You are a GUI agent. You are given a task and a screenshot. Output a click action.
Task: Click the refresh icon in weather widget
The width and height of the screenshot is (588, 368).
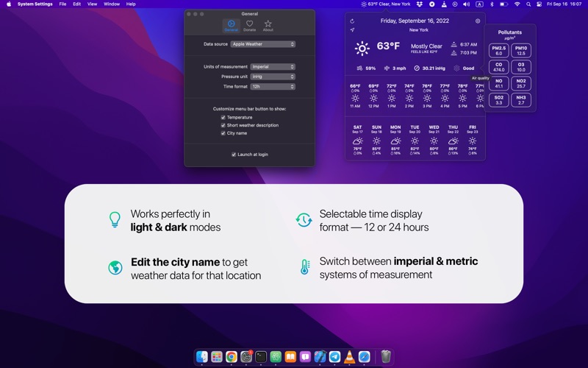[352, 21]
